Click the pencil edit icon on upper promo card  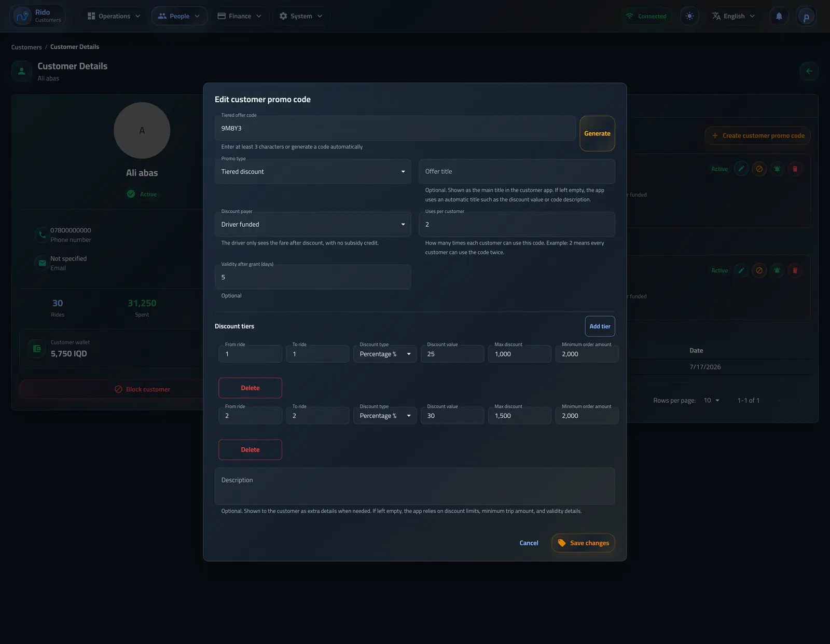[741, 169]
